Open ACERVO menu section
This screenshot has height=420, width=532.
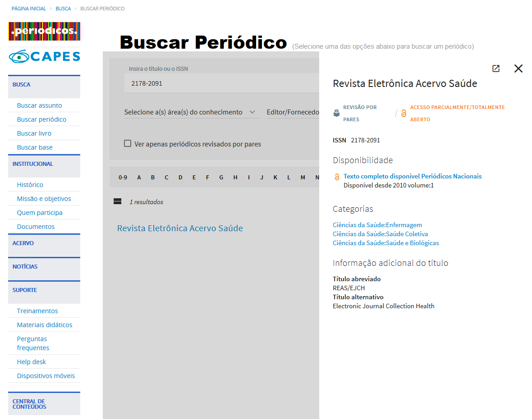(44, 245)
